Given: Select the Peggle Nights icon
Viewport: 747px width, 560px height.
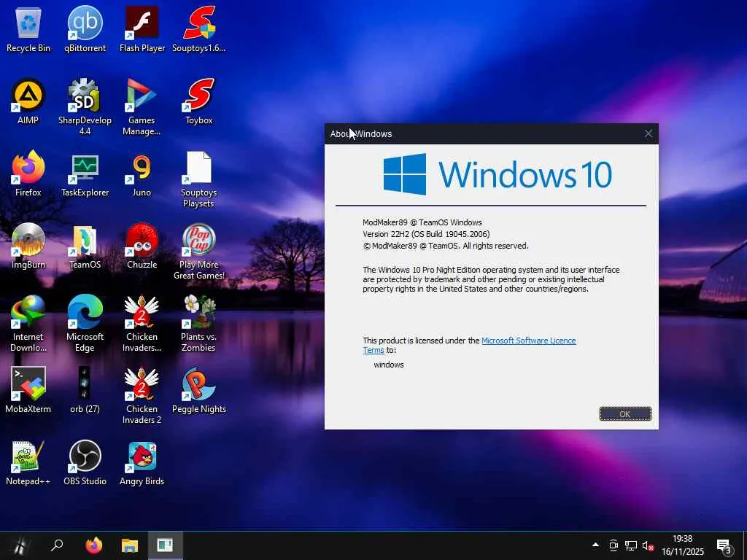Looking at the screenshot, I should (x=198, y=390).
